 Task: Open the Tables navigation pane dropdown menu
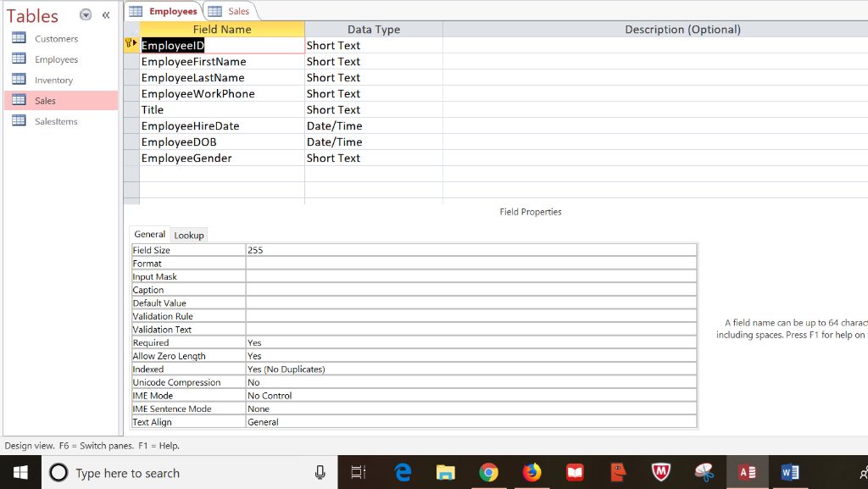(85, 14)
